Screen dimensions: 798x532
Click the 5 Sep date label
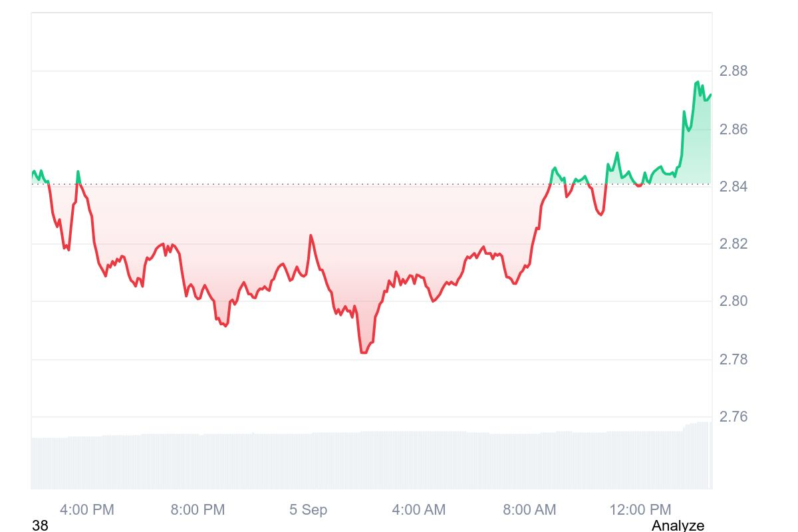(308, 510)
